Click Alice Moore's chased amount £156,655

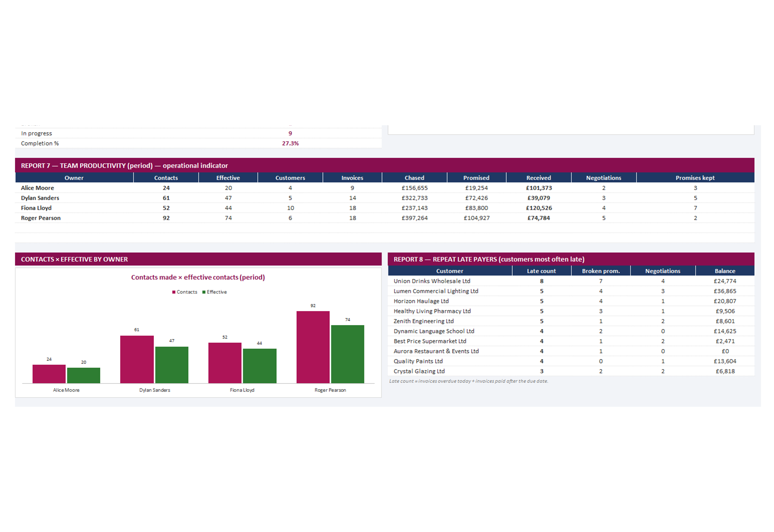click(415, 188)
